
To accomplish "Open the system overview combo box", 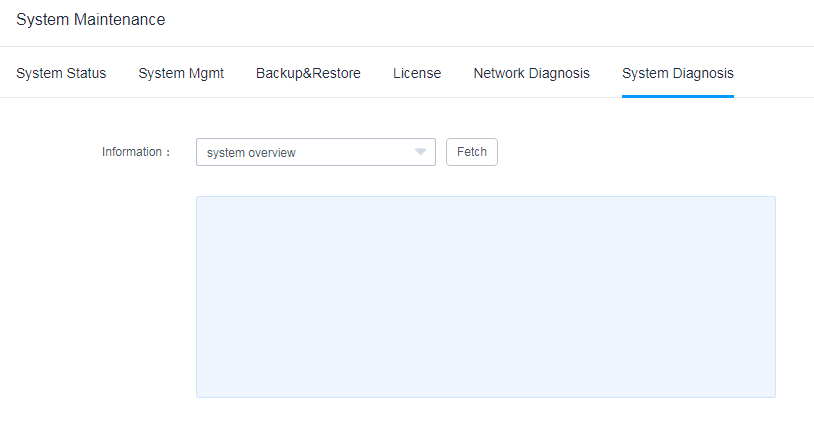I will pyautogui.click(x=316, y=152).
